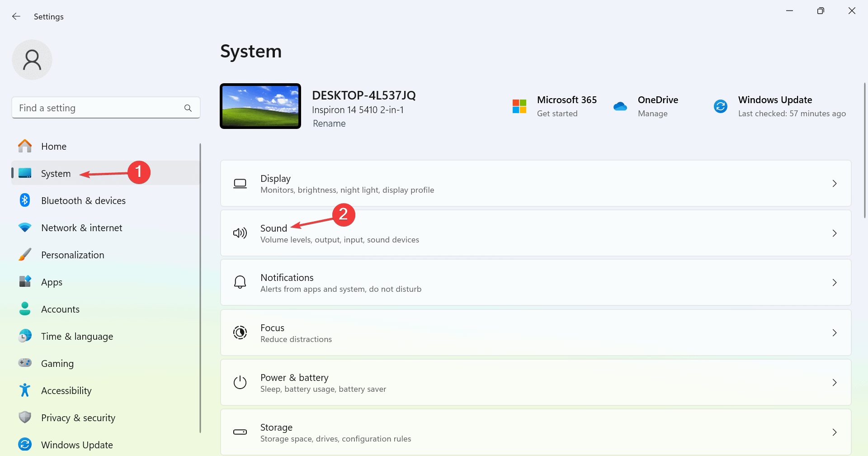The image size is (868, 456).
Task: Click the OneDrive cloud icon
Action: [620, 106]
